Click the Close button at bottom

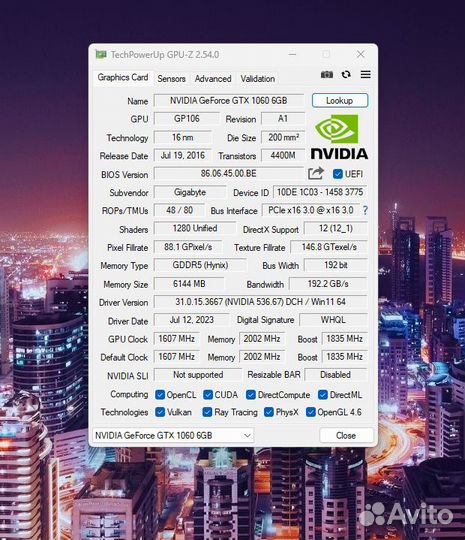pos(346,435)
